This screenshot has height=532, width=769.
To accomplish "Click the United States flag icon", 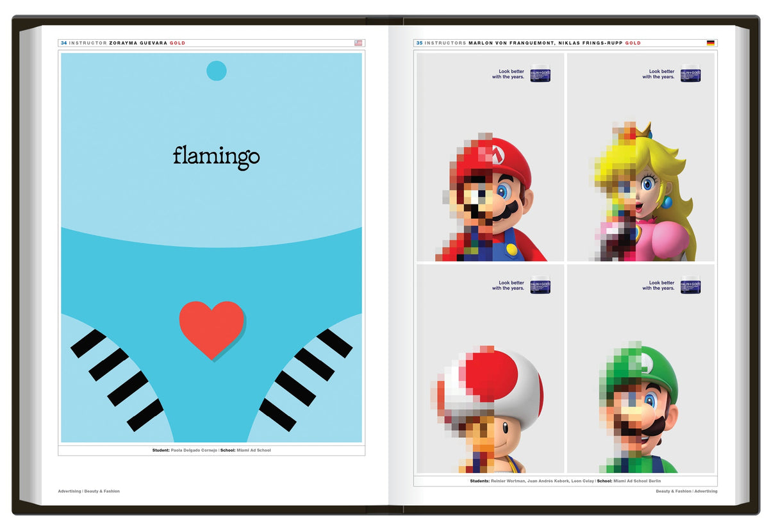I will tap(358, 43).
